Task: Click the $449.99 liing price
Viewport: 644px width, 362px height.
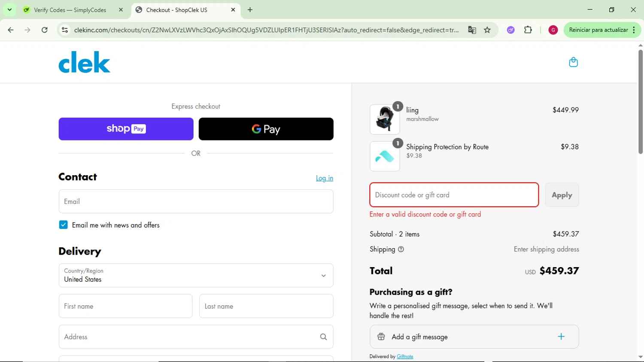Action: [565, 110]
